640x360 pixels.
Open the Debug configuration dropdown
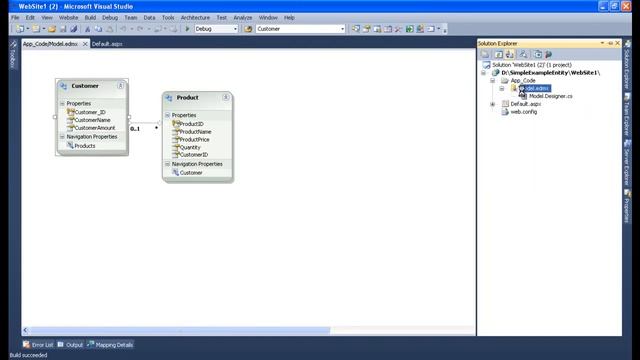tap(235, 29)
